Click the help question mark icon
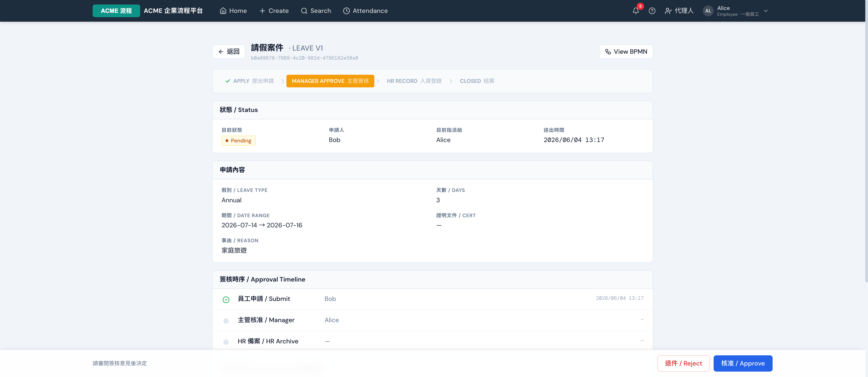Viewport: 868px width, 377px height. 652,11
